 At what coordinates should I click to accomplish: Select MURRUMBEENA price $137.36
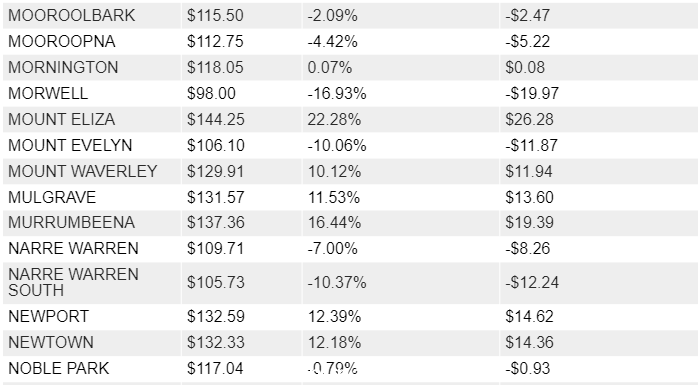(216, 222)
